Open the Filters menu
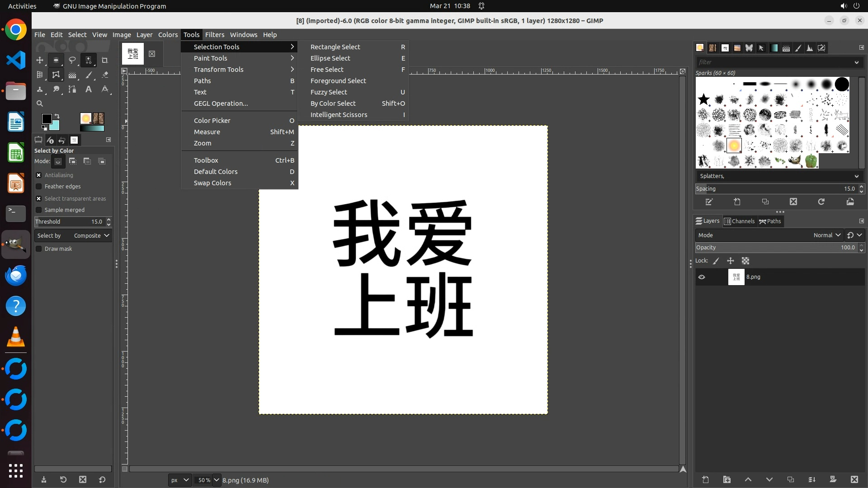Screen dimensions: 868x488 tap(214, 35)
